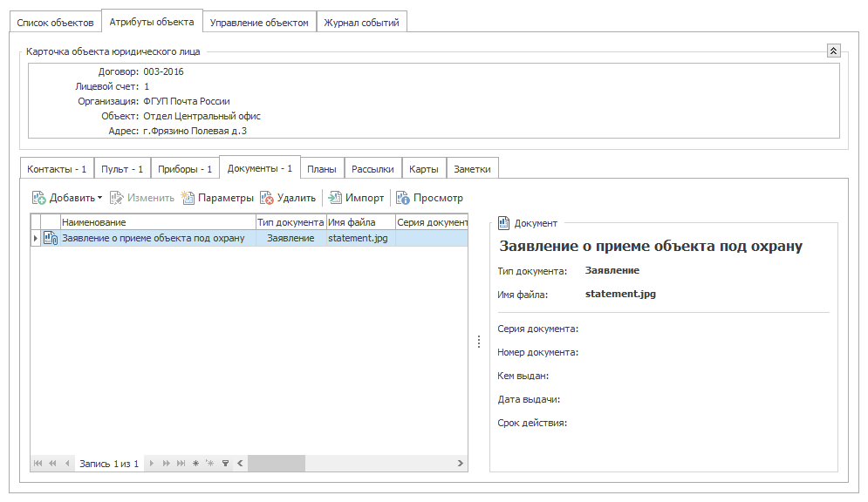This screenshot has width=868, height=502.
Task: Sort by Тип документа column header
Action: pos(290,222)
